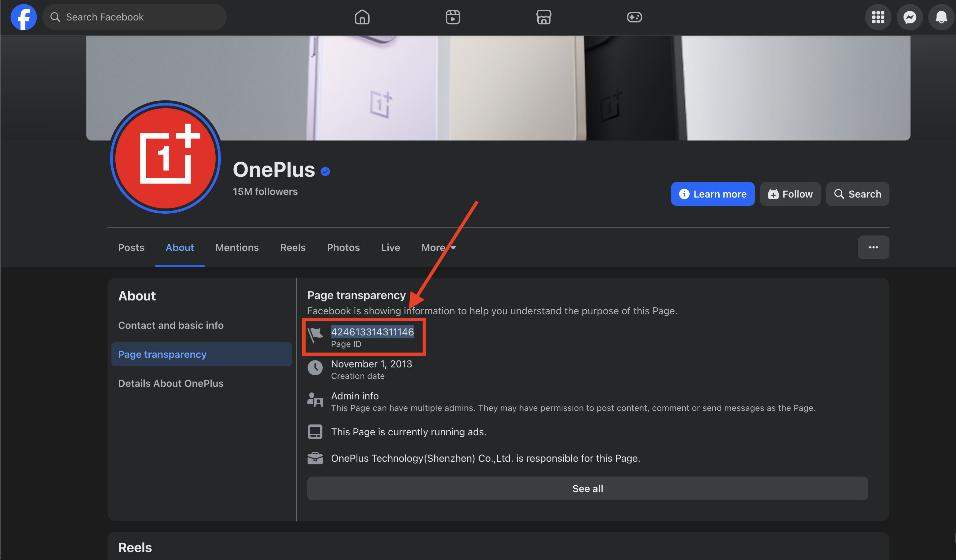Open Details About OnePlus section

[x=171, y=383]
